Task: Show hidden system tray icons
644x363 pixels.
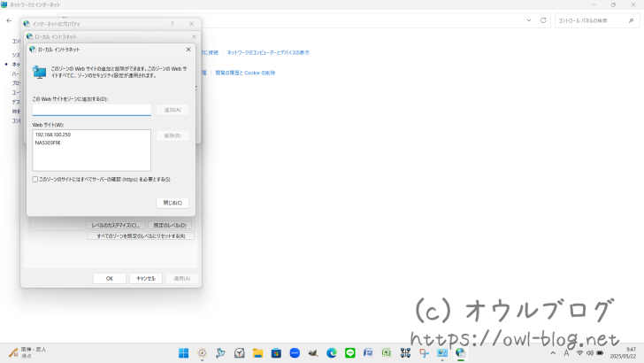Action: coord(553,352)
